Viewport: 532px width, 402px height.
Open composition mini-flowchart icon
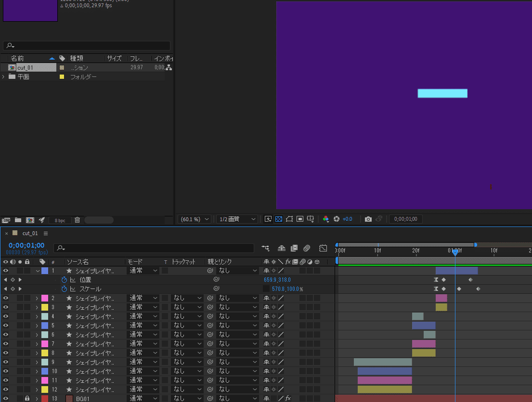(265, 248)
